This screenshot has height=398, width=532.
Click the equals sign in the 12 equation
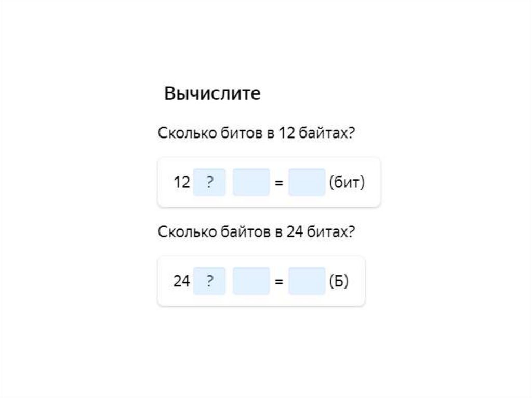[279, 183]
